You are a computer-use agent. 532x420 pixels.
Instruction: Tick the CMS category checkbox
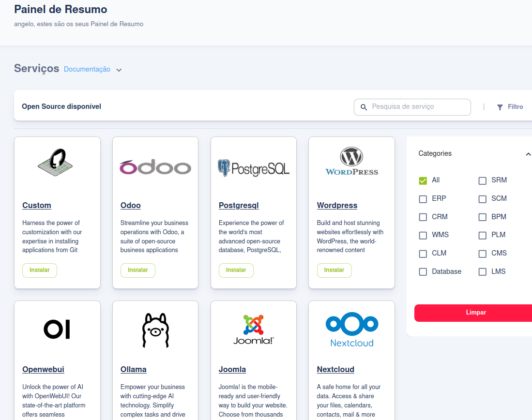pos(483,254)
